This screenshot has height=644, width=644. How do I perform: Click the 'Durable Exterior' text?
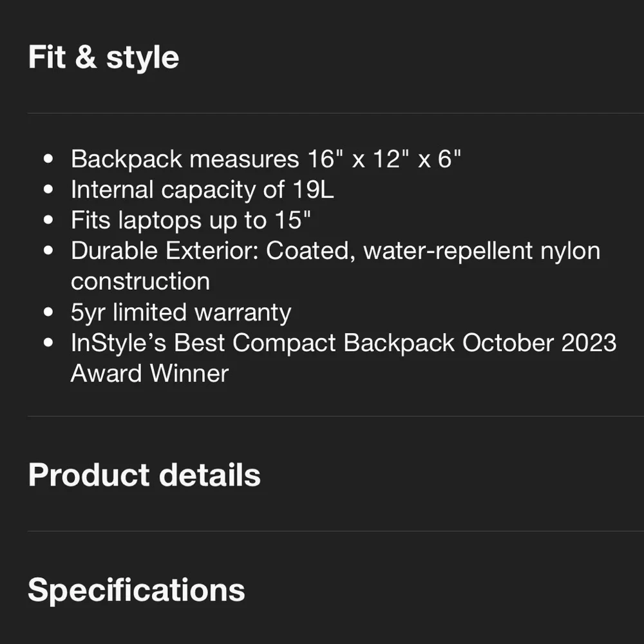(166, 251)
